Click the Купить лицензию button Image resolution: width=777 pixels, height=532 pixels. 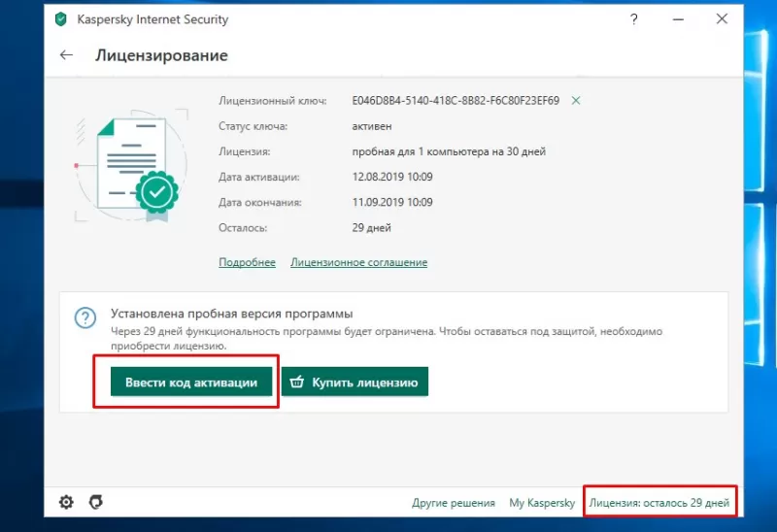355,382
